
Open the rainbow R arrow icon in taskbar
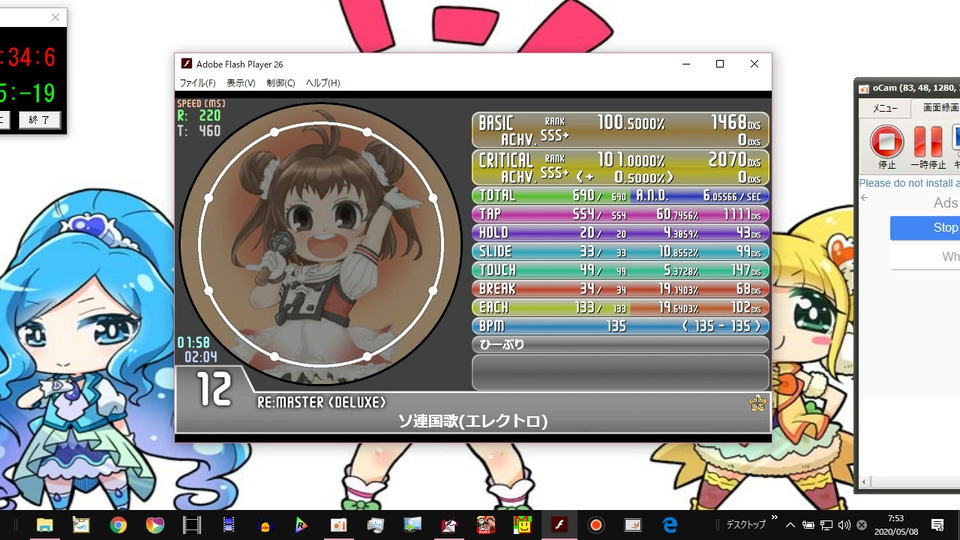click(x=301, y=525)
